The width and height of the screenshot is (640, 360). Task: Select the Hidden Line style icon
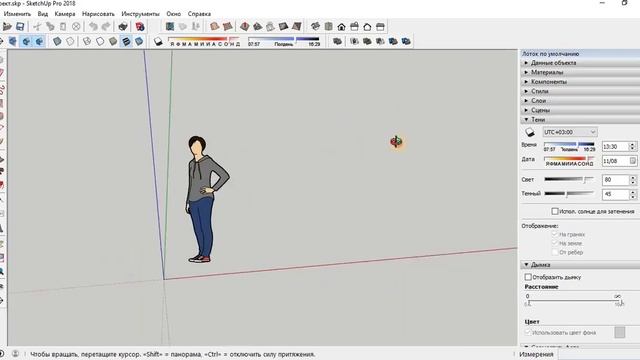click(100, 41)
